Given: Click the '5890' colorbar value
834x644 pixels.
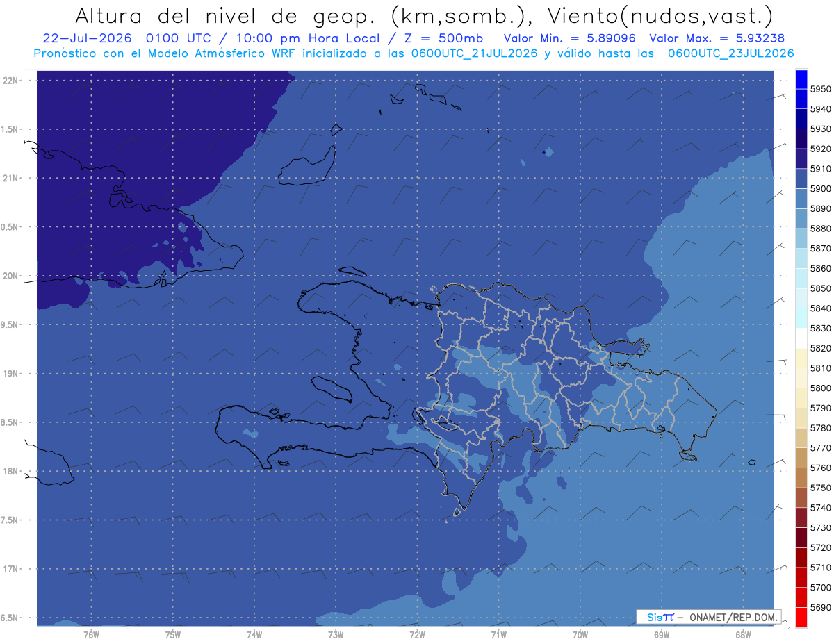Looking at the screenshot, I should [820, 208].
